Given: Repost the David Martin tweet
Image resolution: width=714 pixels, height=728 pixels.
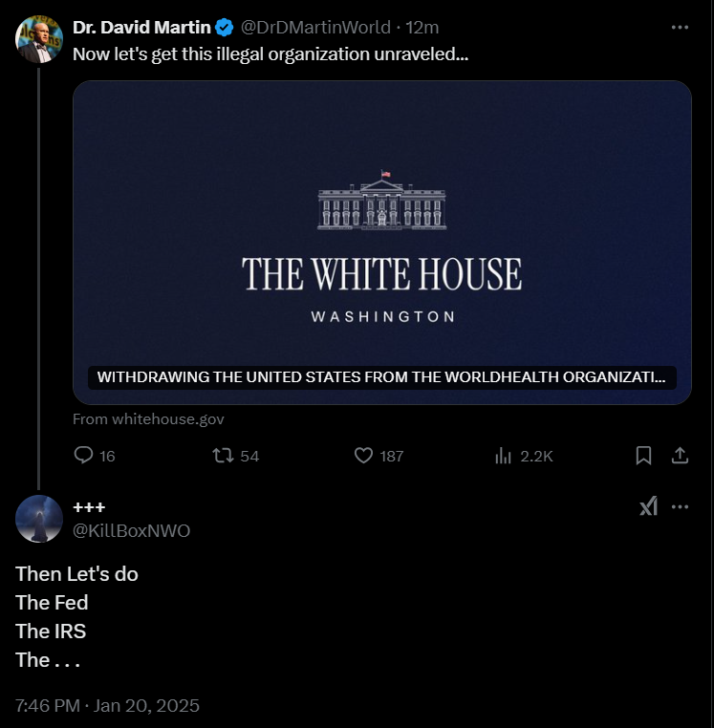Looking at the screenshot, I should pos(224,456).
